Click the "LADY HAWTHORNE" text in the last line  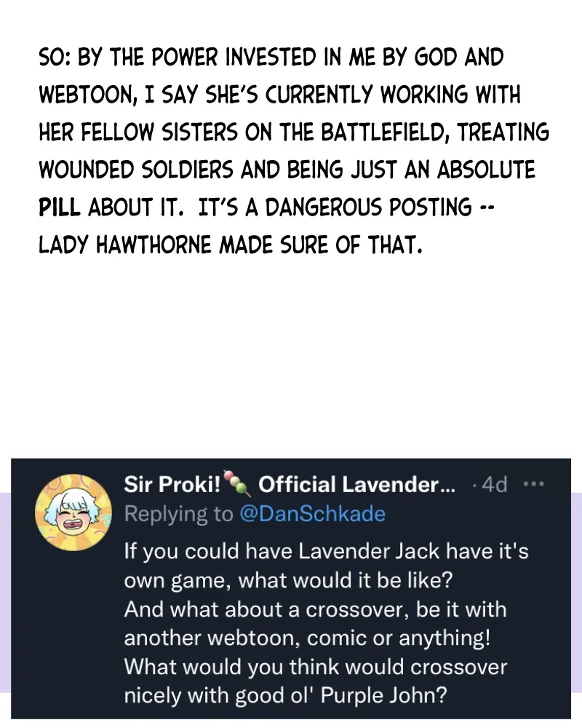[124, 244]
